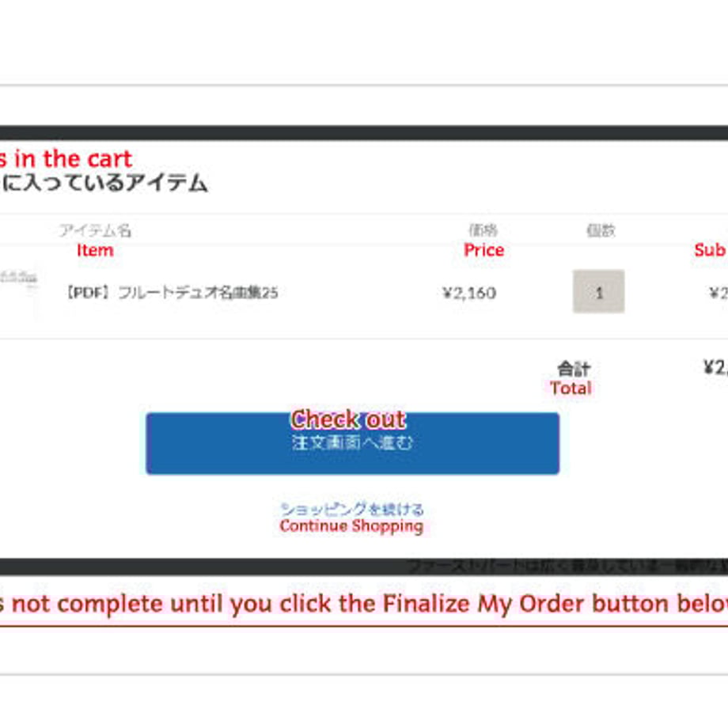Follow the ショッピングを続ける link
This screenshot has width=728, height=728.
point(352,509)
